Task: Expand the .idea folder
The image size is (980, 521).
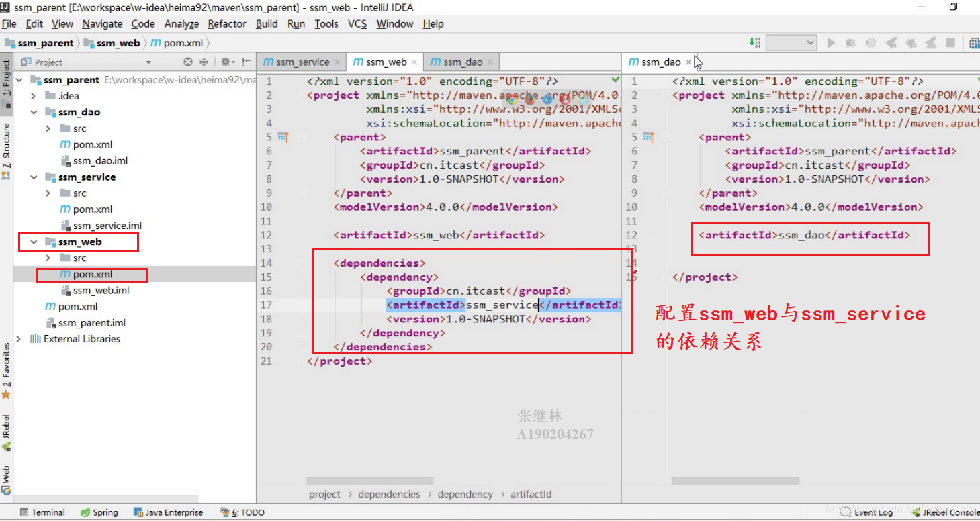Action: point(34,96)
